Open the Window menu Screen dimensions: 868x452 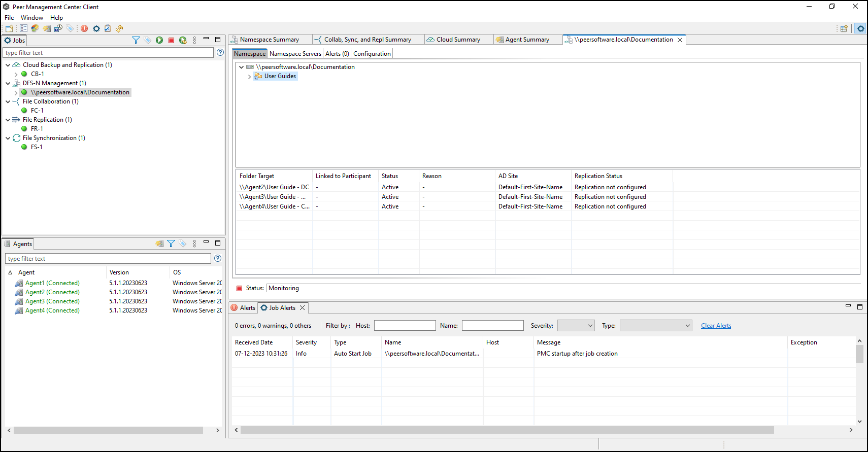[x=31, y=18]
